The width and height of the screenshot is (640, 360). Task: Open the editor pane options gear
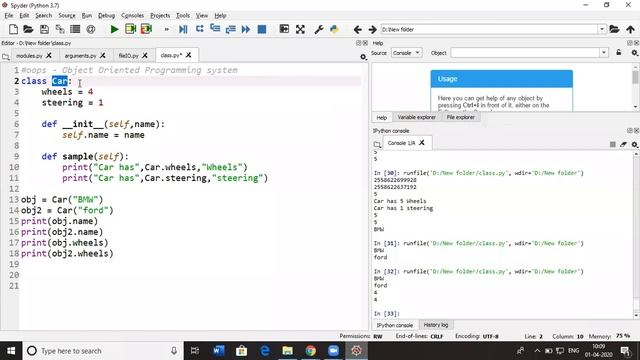363,57
